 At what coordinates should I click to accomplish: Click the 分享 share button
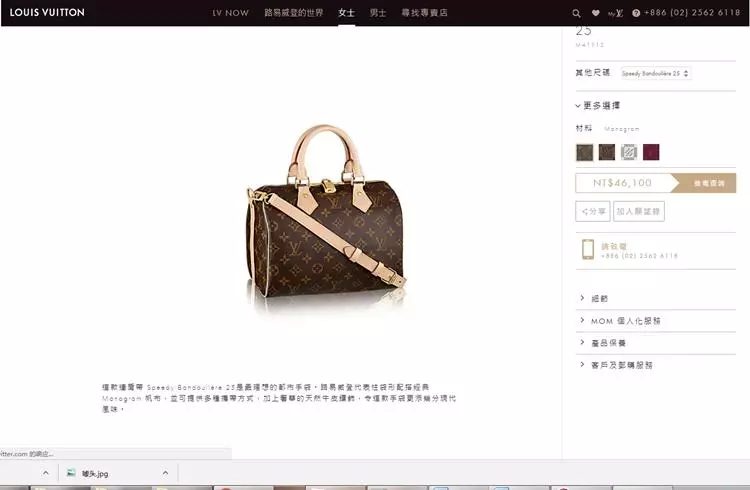coord(593,212)
